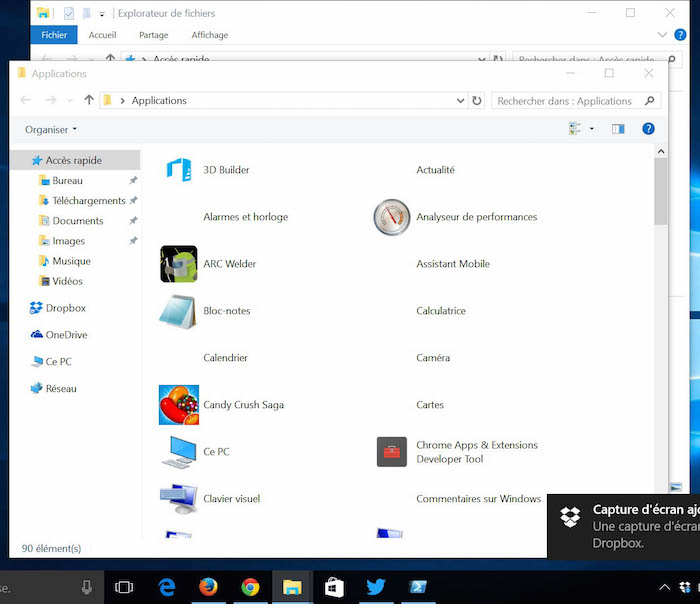Launch Analyseur de performances gauge icon
The width and height of the screenshot is (700, 604).
(x=391, y=217)
